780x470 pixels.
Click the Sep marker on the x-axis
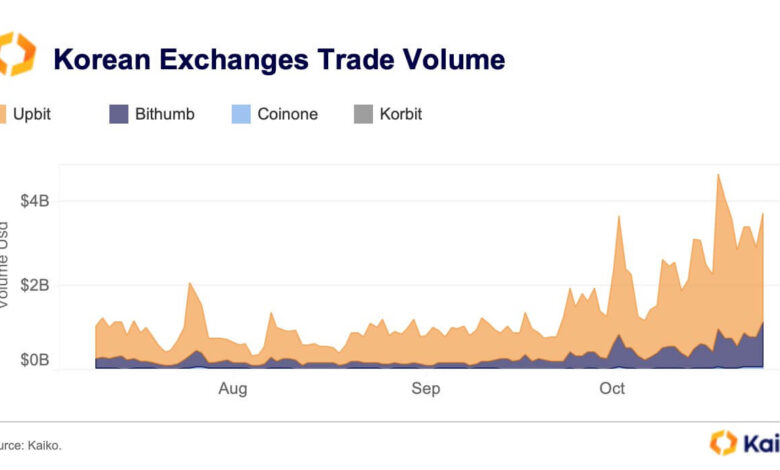pyautogui.click(x=425, y=388)
